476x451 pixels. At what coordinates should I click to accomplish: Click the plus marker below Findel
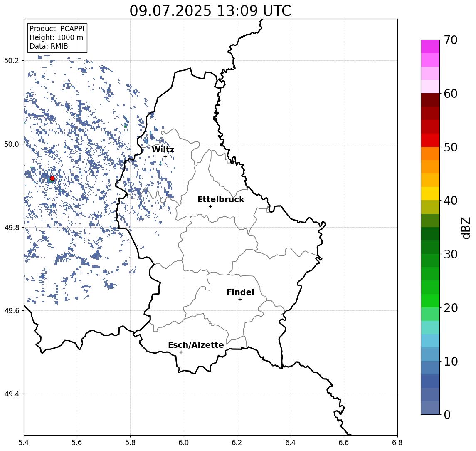pyautogui.click(x=240, y=300)
